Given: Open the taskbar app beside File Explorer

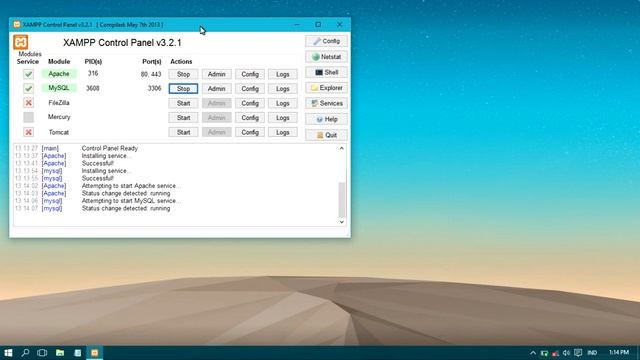Looking at the screenshot, I should point(78,353).
